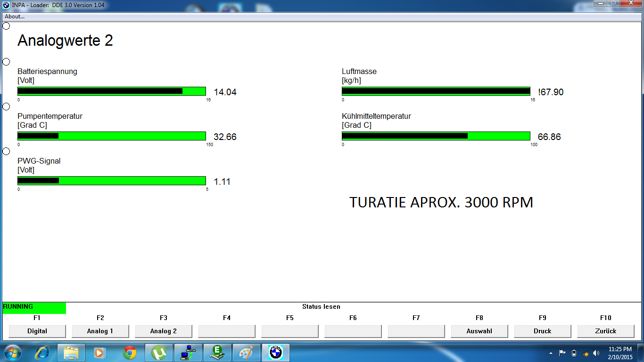Show hidden system tray icons
The height and width of the screenshot is (362, 644).
551,353
